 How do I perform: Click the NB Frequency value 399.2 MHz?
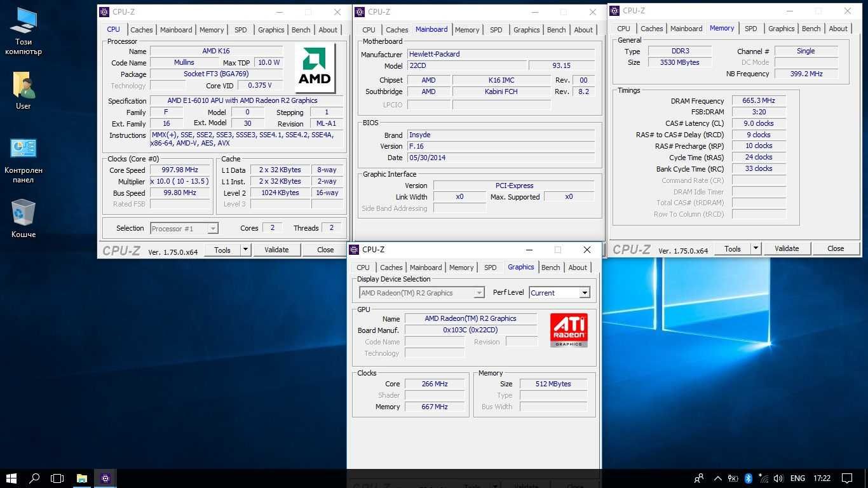pyautogui.click(x=806, y=74)
